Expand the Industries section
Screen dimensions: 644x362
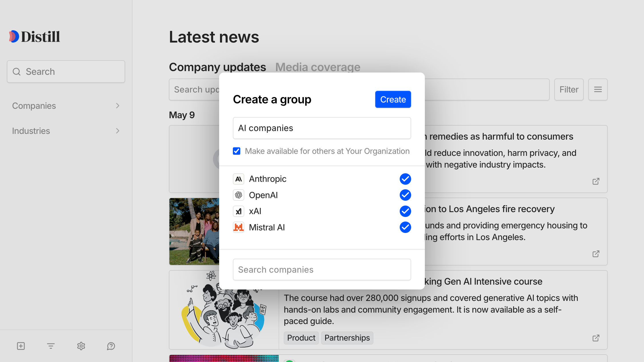[66, 131]
